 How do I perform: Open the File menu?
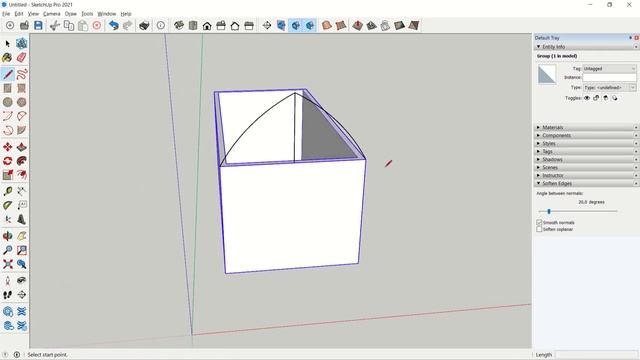(x=6, y=14)
